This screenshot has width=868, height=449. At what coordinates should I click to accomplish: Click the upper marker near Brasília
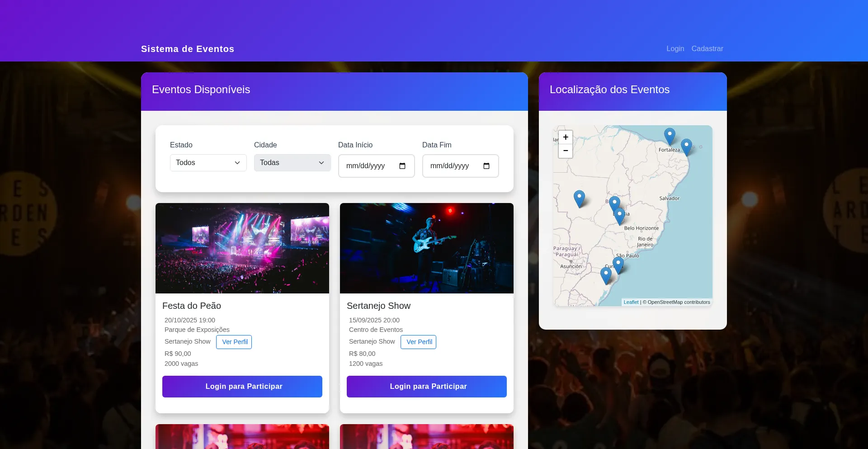[x=614, y=205]
